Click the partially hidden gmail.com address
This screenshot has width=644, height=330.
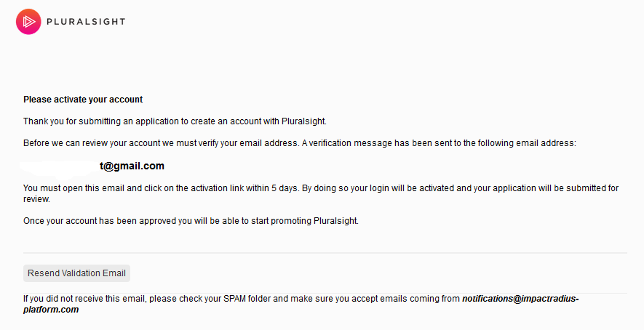click(x=132, y=166)
